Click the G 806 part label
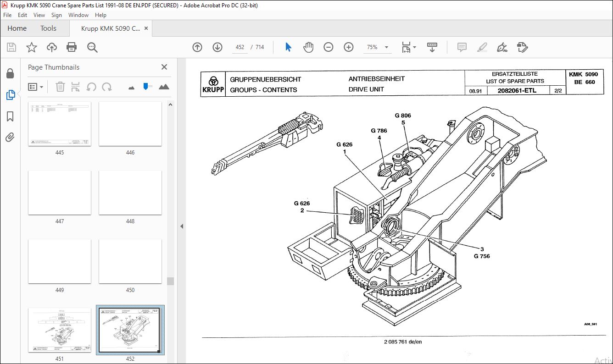Viewport: 613px width, 364px height. (x=403, y=116)
